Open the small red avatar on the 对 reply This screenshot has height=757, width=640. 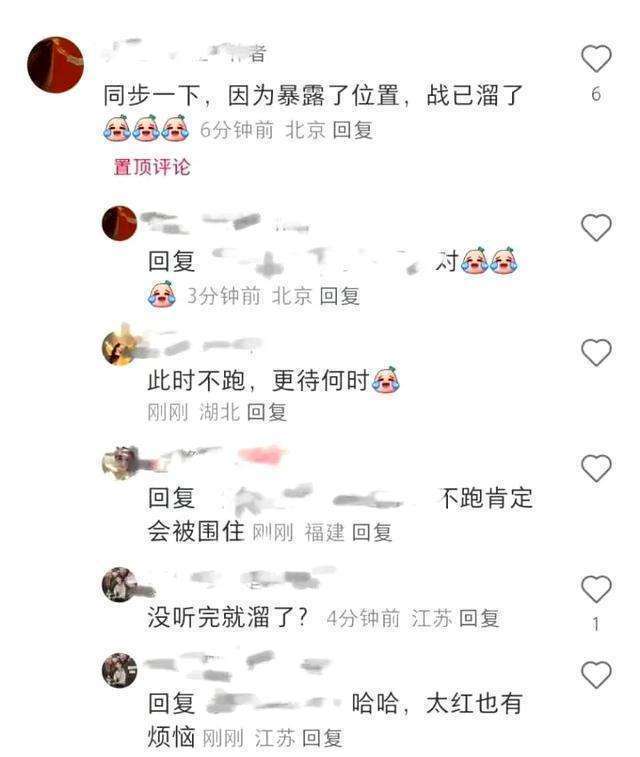(x=119, y=223)
